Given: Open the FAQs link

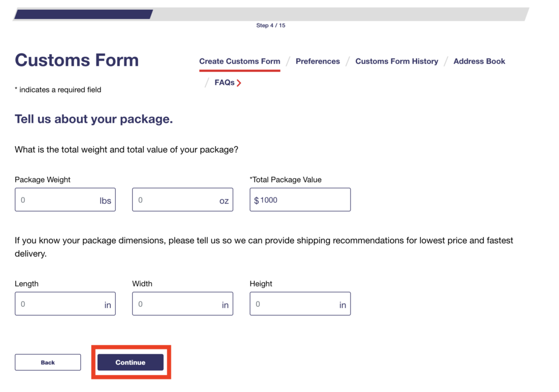Looking at the screenshot, I should [224, 83].
